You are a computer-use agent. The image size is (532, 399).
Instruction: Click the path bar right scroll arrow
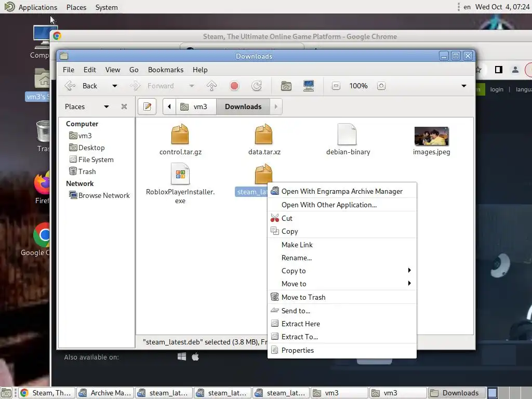tap(276, 107)
